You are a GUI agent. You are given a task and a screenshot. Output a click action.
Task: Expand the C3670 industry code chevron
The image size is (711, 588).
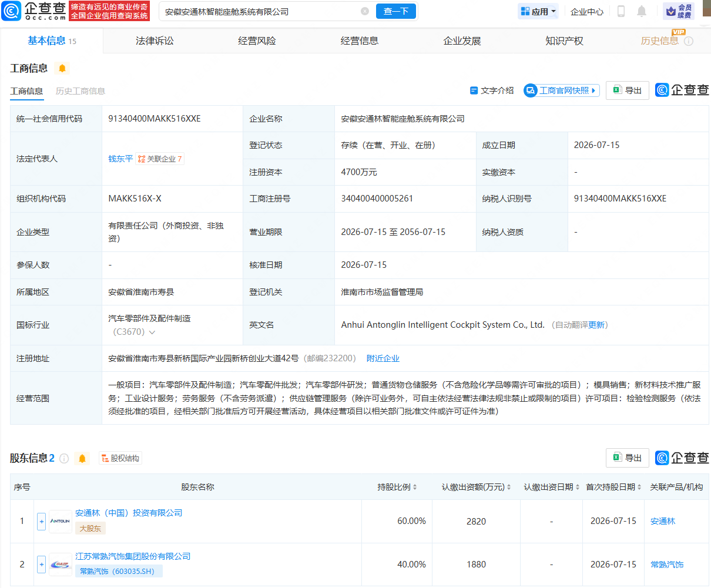coord(152,332)
